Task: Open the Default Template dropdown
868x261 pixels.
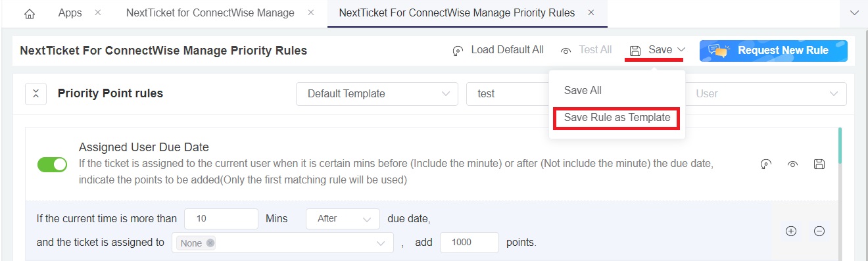Action: (x=377, y=93)
